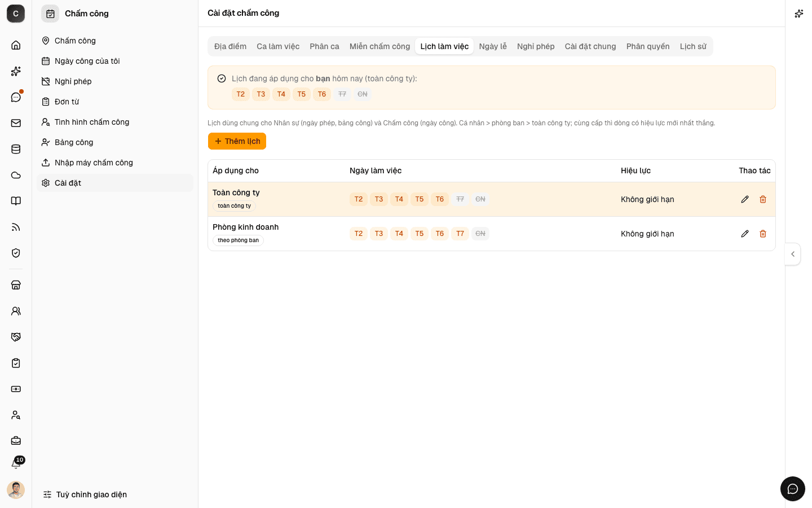Open the Cài đặt chung tab
812x508 pixels.
590,46
